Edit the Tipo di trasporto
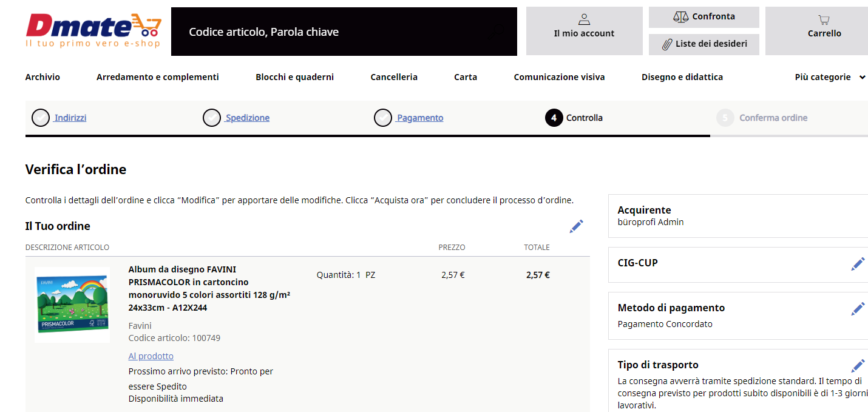The height and width of the screenshot is (412, 868). [x=858, y=366]
